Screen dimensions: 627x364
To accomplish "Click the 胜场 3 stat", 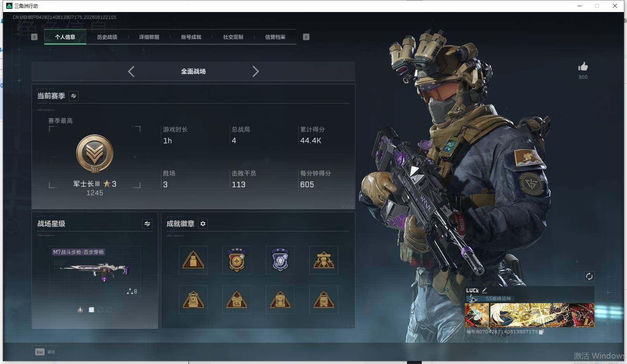I will [x=169, y=179].
